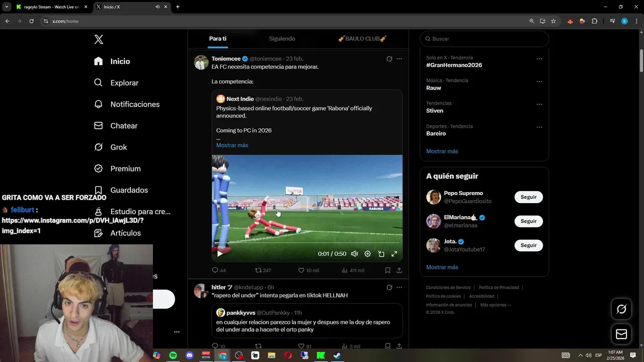The image size is (644, 362).
Task: Seek on the video progress bar
Action: pyautogui.click(x=307, y=243)
